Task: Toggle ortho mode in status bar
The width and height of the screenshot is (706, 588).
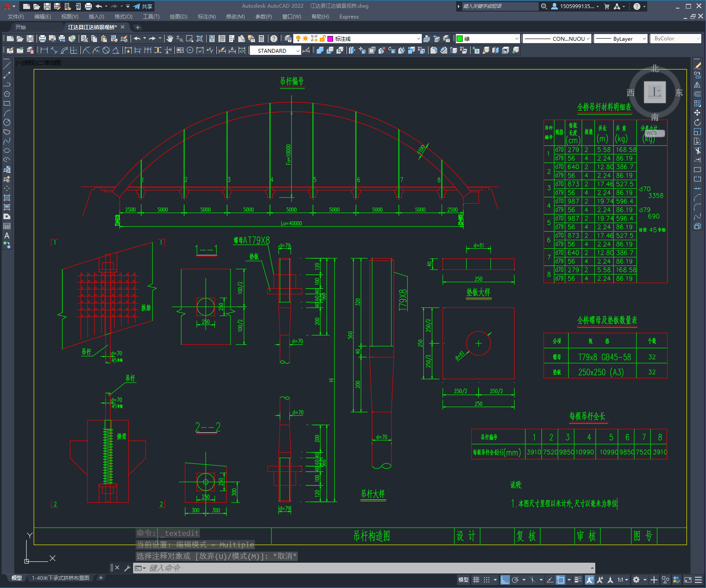Action: [x=505, y=580]
